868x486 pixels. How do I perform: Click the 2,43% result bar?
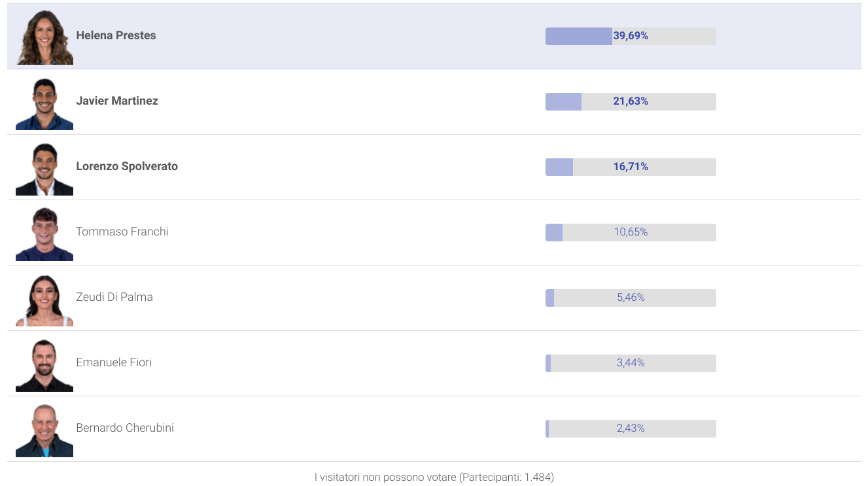pyautogui.click(x=631, y=428)
